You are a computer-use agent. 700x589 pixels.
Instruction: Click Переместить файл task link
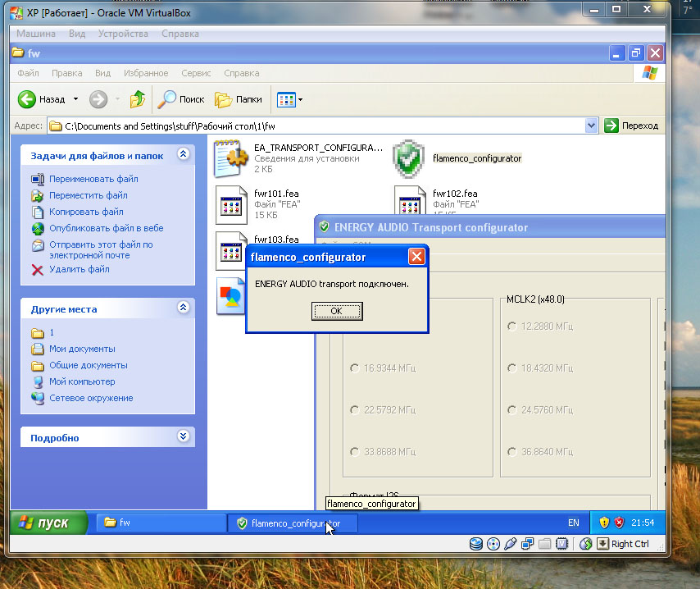point(88,195)
